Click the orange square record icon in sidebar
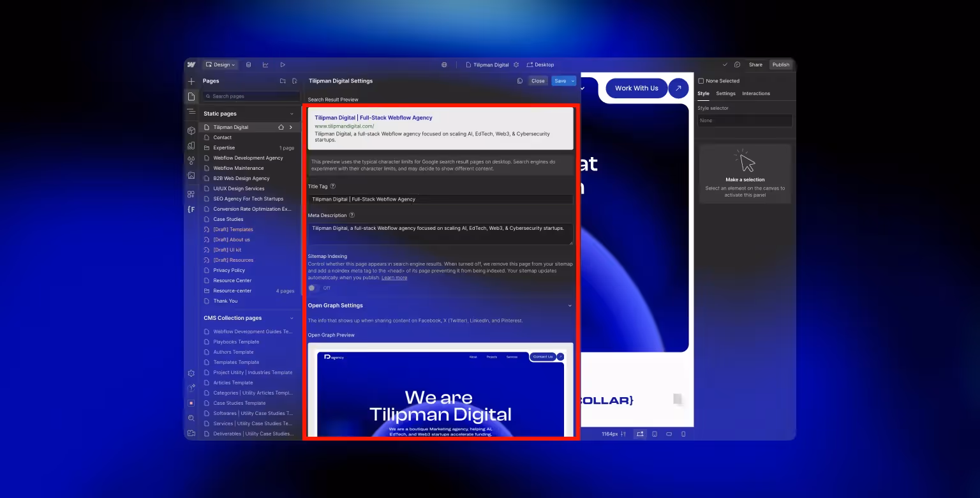Screen dimensions: 980x498 191,403
